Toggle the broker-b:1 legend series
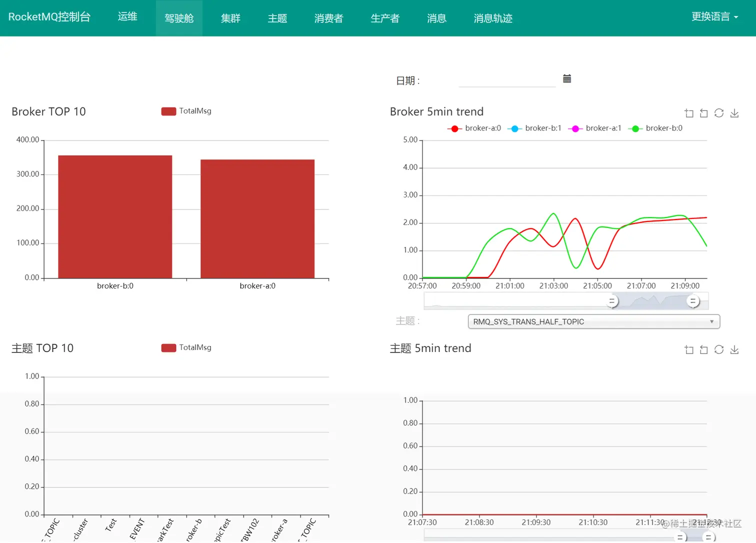This screenshot has height=543, width=756. point(534,128)
